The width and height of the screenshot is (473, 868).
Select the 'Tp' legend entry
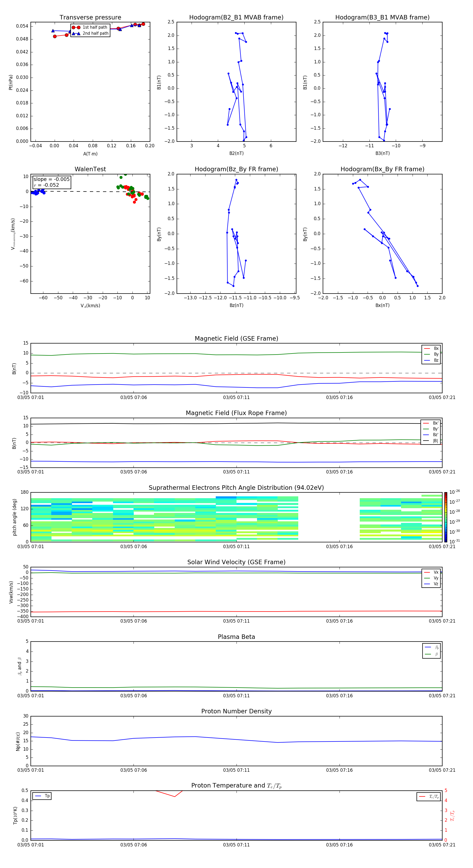coord(42,796)
